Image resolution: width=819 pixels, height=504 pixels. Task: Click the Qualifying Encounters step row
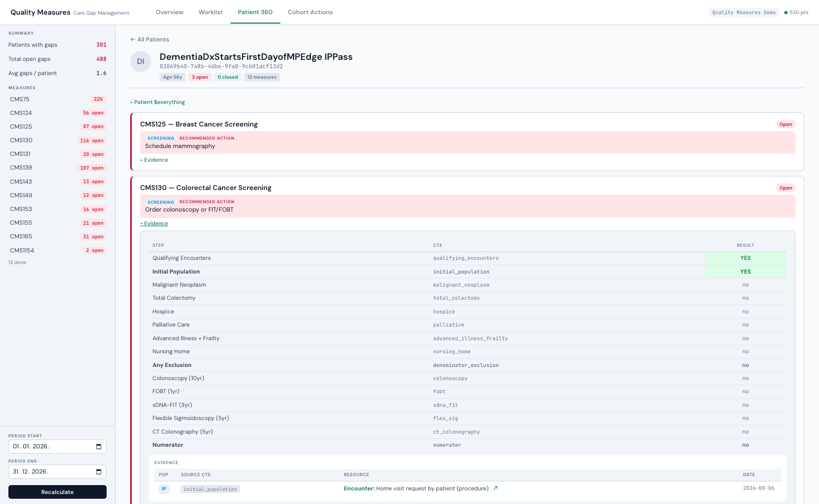(468, 258)
